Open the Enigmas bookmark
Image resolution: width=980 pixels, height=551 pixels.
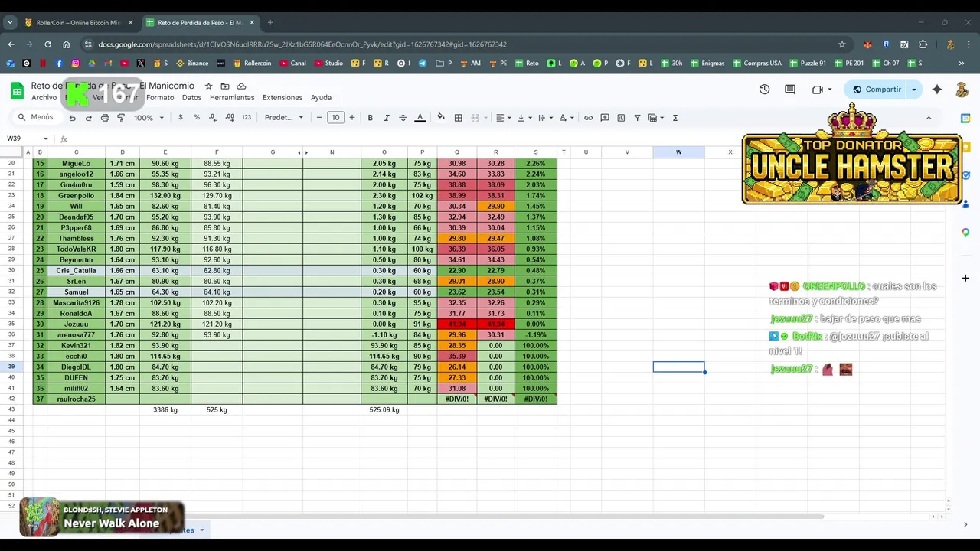click(707, 64)
